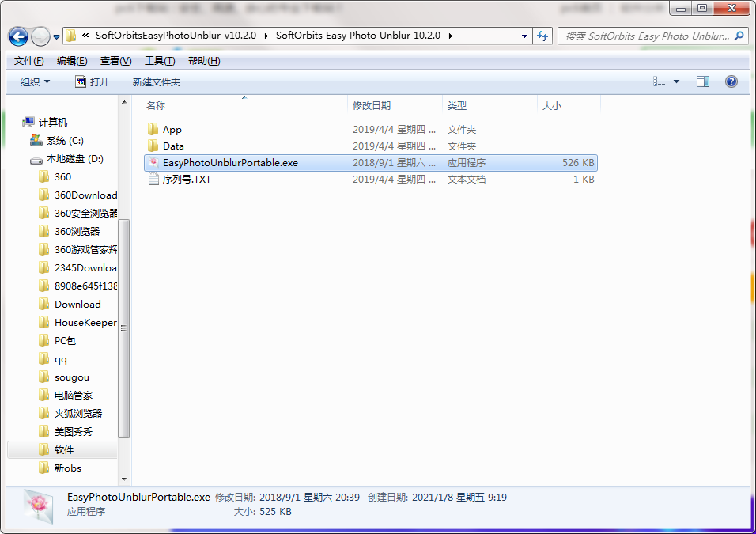The width and height of the screenshot is (756, 534).
Task: Click the 大小: 525 KB details entry
Action: click(x=263, y=512)
